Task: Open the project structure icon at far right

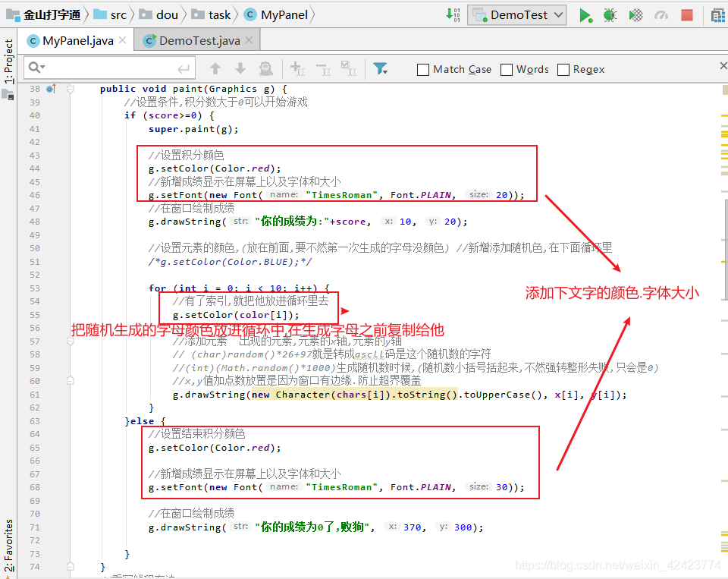Action: click(x=718, y=15)
